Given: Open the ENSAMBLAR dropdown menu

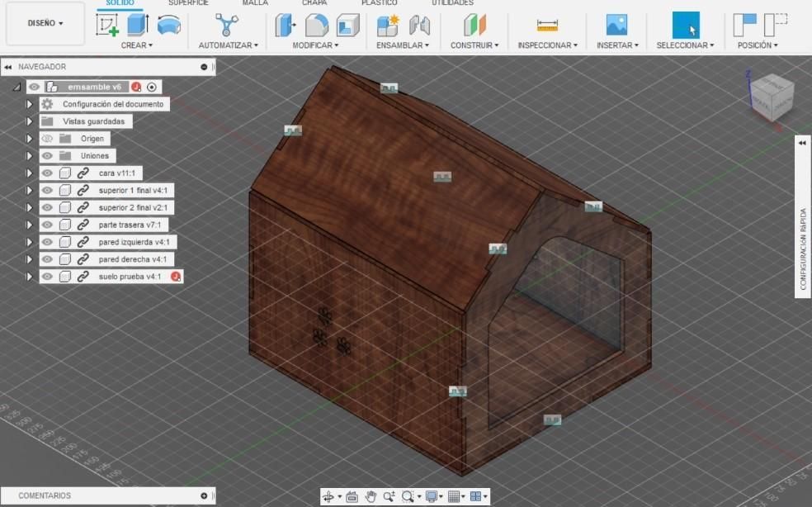Looking at the screenshot, I should tap(403, 45).
